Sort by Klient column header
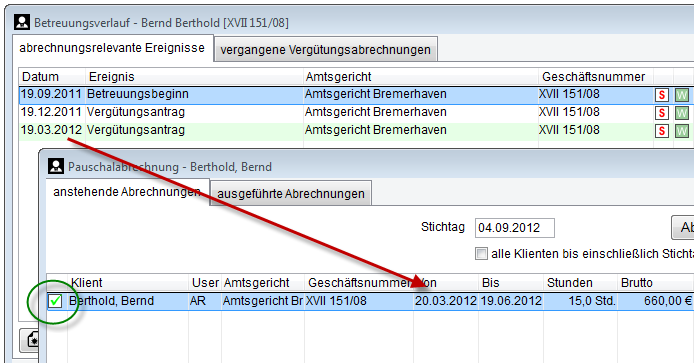 pos(128,282)
